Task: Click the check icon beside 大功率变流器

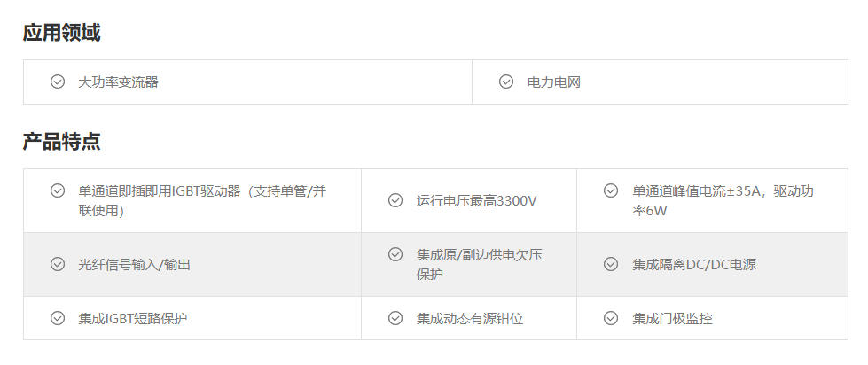Action: [58, 82]
